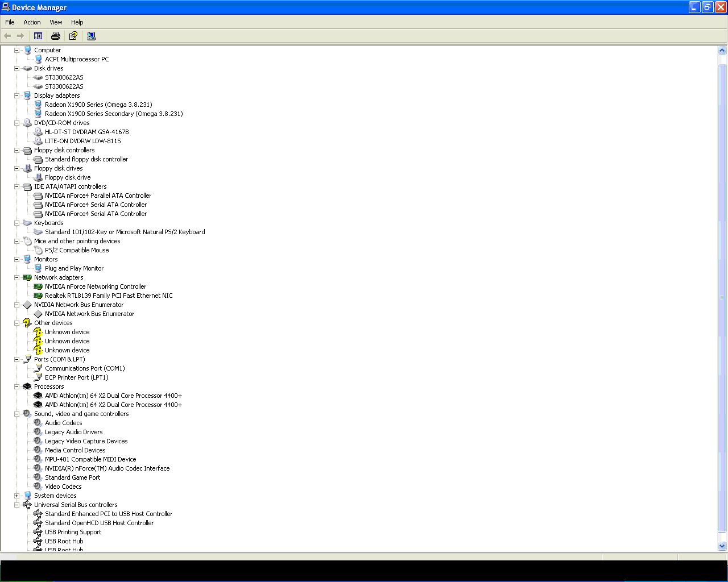The image size is (728, 582).
Task: Collapse the Other devices tree node
Action: [16, 323]
